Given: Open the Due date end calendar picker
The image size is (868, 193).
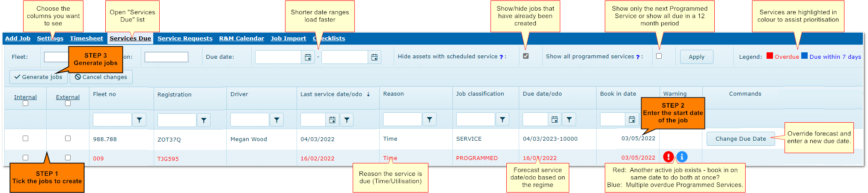Looking at the screenshot, I should tap(374, 57).
